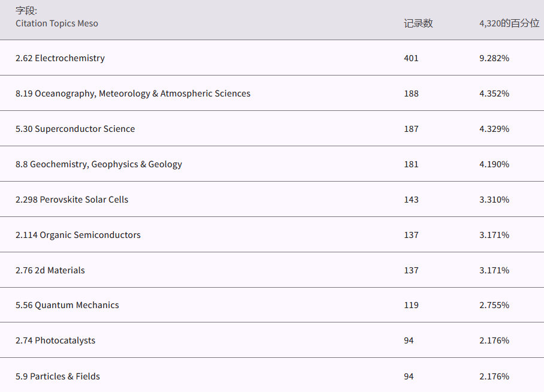The width and height of the screenshot is (544, 392).
Task: Click the 记录数 column header
Action: (x=418, y=23)
